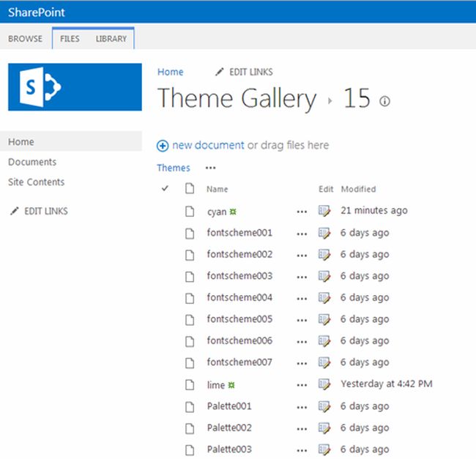Open Site Contents in left navigation
This screenshot has height=459, width=476.
pyautogui.click(x=36, y=182)
